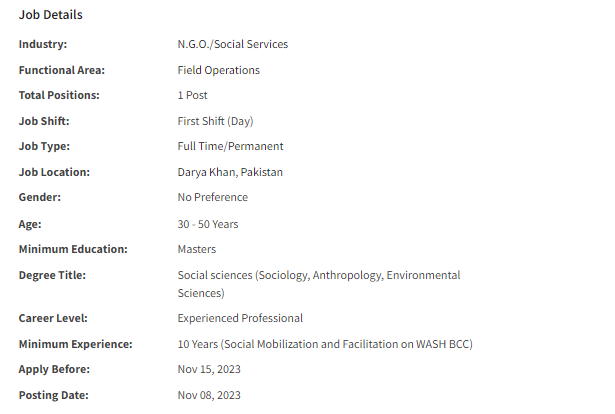Click the Job Details heading
Screen dimensions: 615x414
pyautogui.click(x=51, y=15)
